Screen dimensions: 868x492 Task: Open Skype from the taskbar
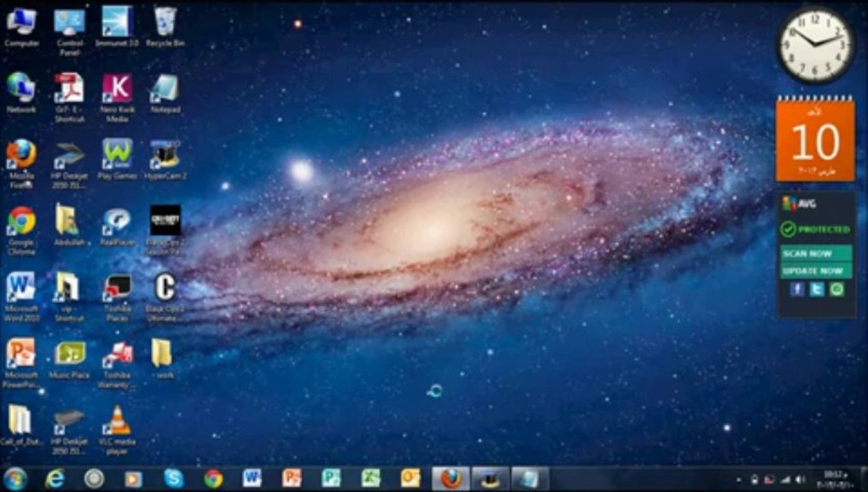(x=174, y=478)
